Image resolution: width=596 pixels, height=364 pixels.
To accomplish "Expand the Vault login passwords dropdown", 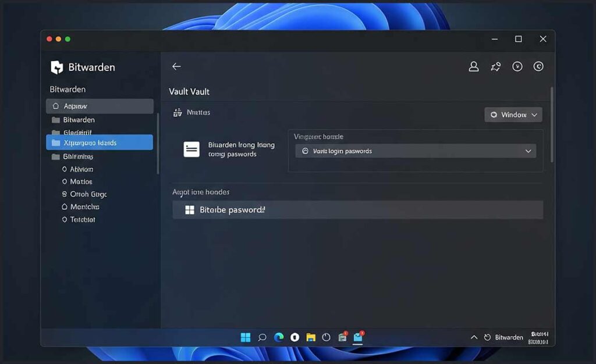I will tap(527, 151).
